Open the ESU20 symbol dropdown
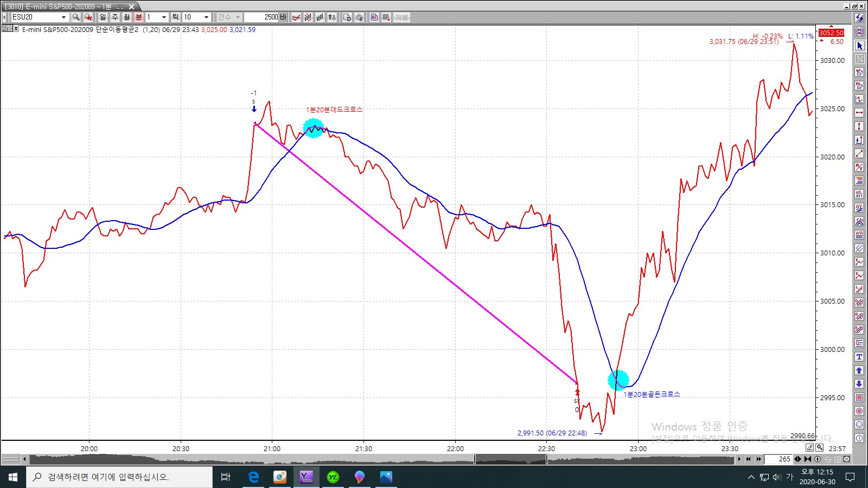The image size is (868, 488). [63, 17]
